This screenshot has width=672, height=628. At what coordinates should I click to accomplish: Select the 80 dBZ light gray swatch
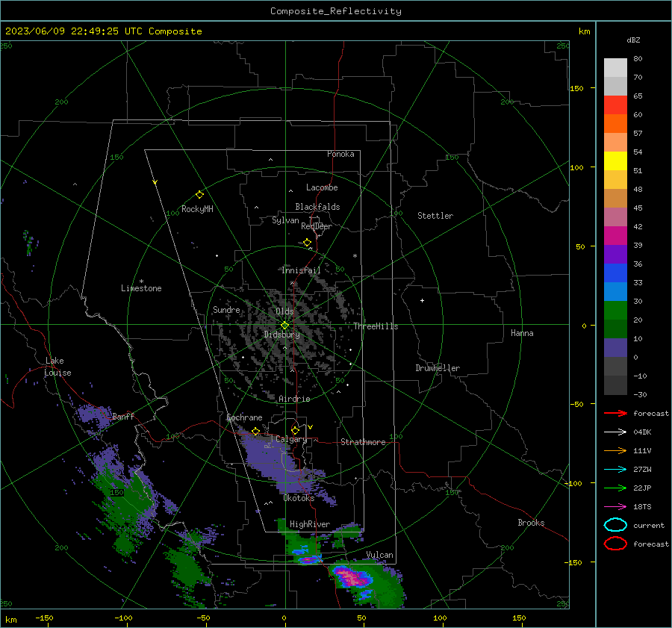(615, 67)
